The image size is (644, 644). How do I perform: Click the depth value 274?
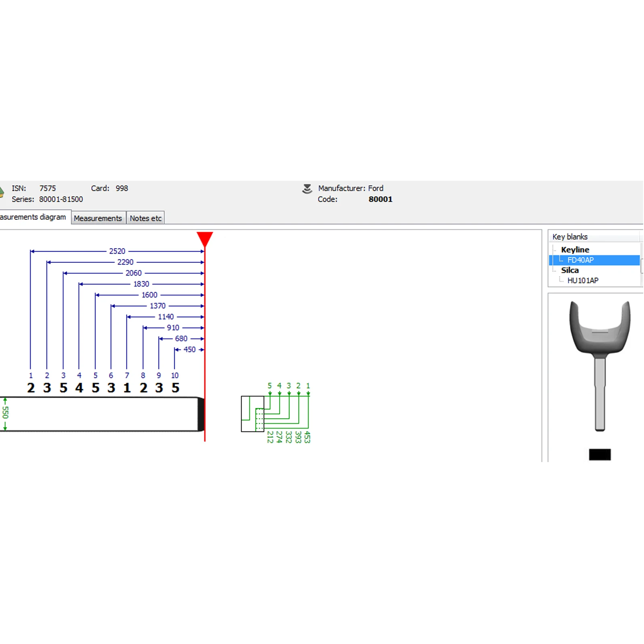coord(279,437)
